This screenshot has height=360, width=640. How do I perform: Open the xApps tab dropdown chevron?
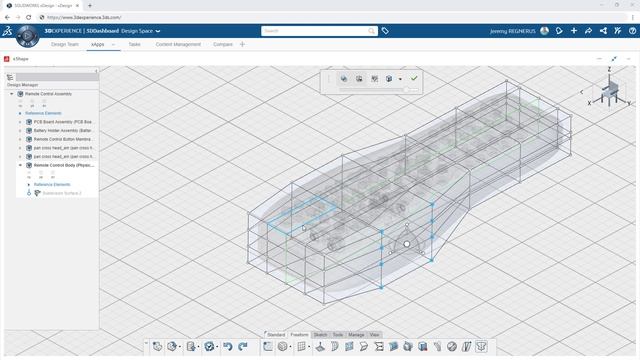coord(113,44)
